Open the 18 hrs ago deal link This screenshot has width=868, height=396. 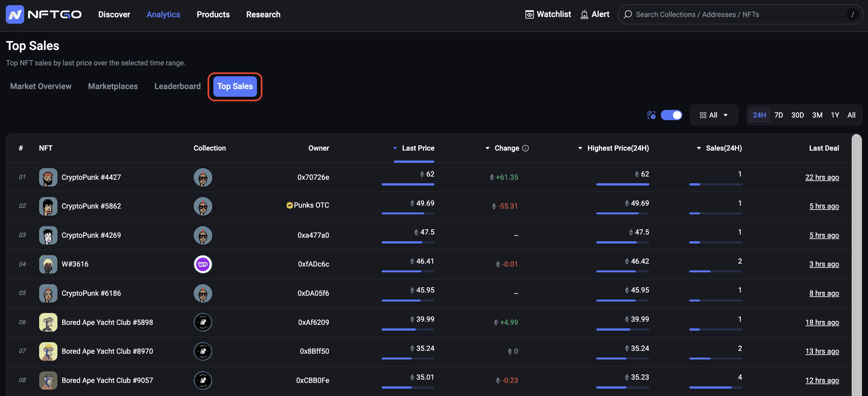click(x=822, y=322)
